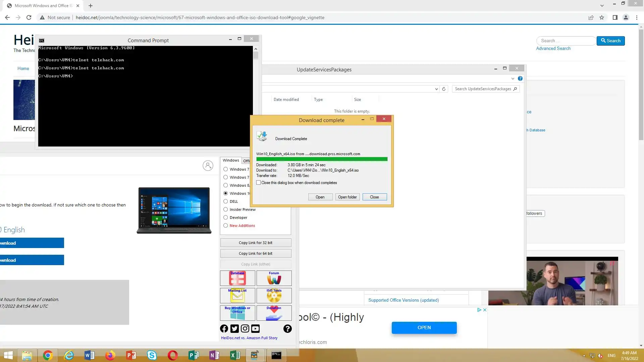The height and width of the screenshot is (362, 644).
Task: Click the Database icon button
Action: click(237, 278)
